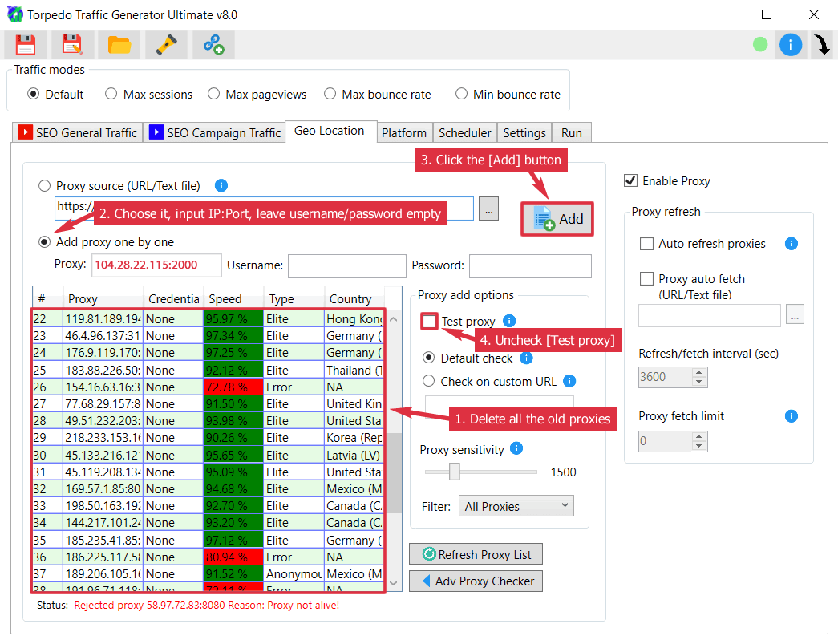This screenshot has height=644, width=838.
Task: Switch to the Run tab
Action: pyautogui.click(x=571, y=132)
